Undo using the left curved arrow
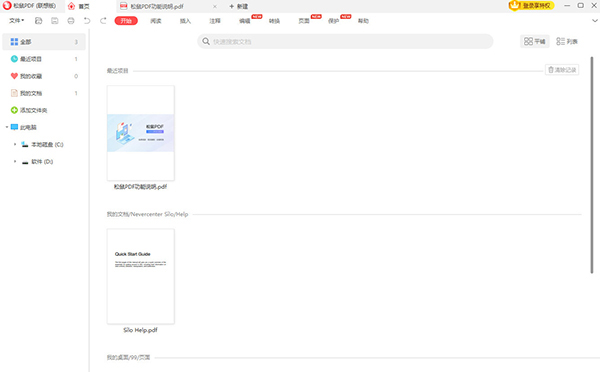 (x=87, y=21)
